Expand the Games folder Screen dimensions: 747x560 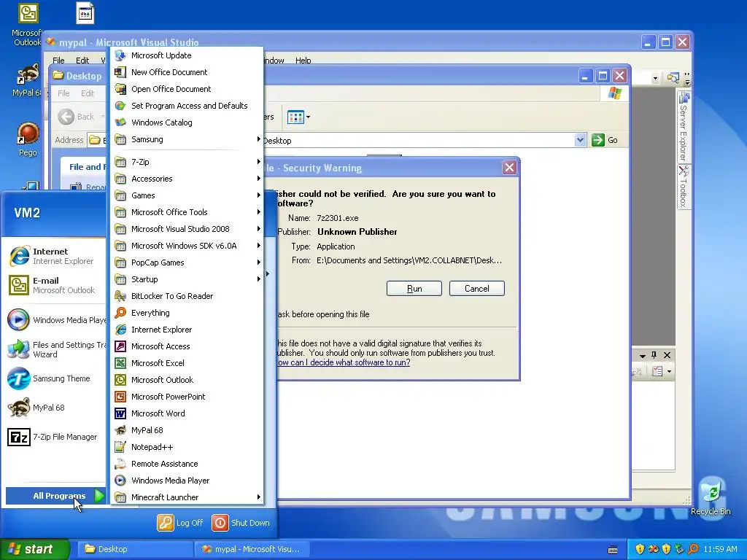tap(187, 195)
